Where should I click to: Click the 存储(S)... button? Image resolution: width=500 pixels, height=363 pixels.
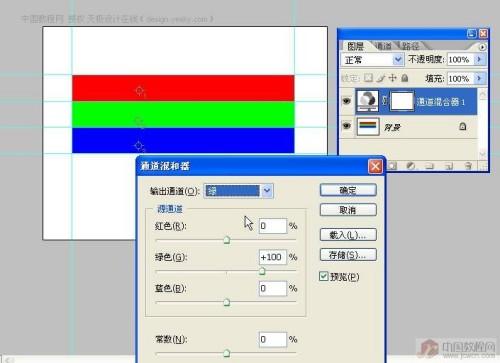click(348, 255)
